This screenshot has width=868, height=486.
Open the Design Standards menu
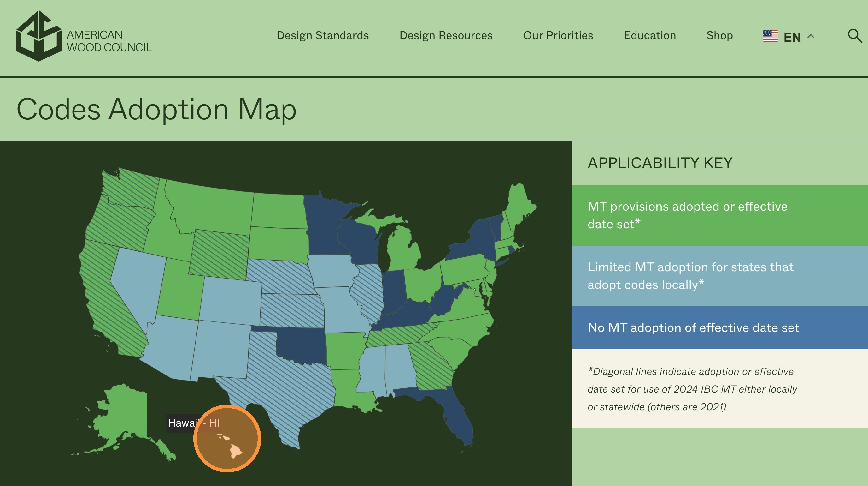click(322, 35)
